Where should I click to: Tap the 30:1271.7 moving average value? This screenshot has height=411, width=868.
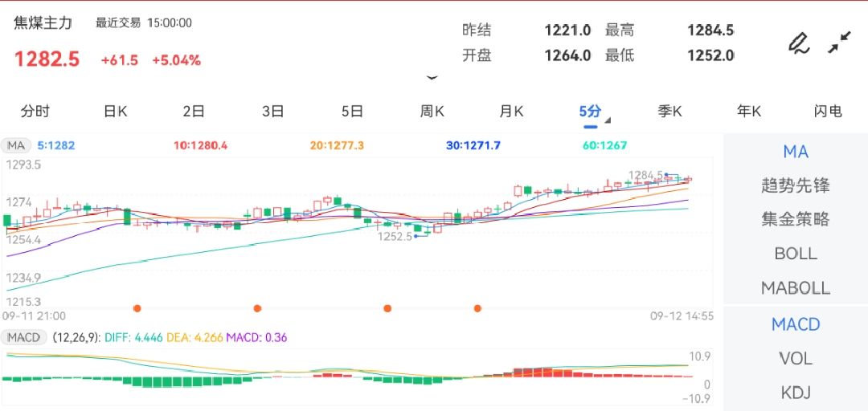pos(473,146)
